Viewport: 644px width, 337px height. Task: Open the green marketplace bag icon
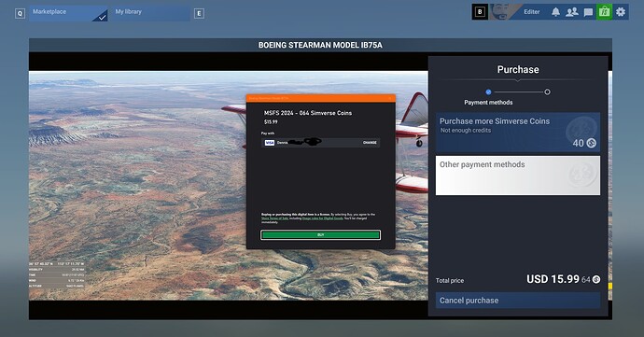coord(604,12)
